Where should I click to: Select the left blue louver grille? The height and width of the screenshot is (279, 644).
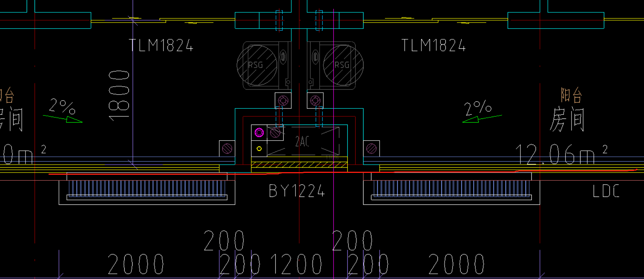[147, 188]
